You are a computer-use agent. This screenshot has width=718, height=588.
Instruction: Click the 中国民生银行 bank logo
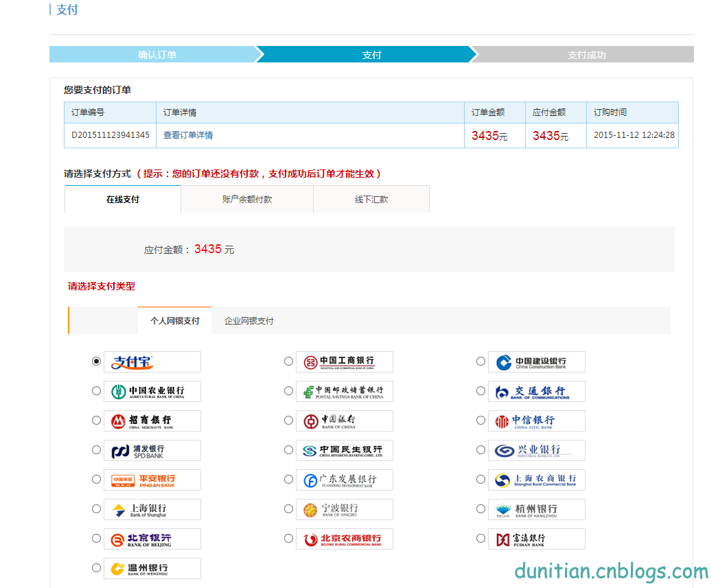coord(345,450)
